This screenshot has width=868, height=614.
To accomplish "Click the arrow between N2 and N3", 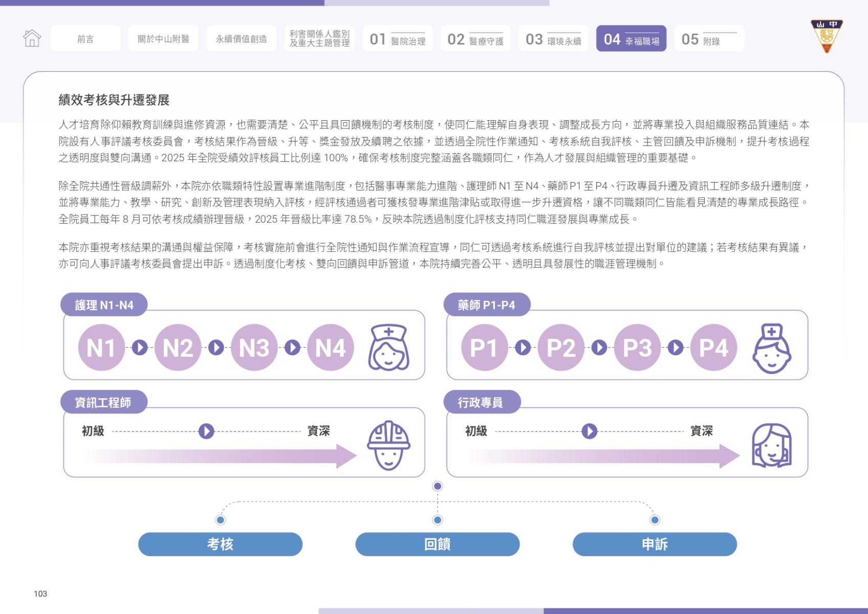I will point(216,347).
